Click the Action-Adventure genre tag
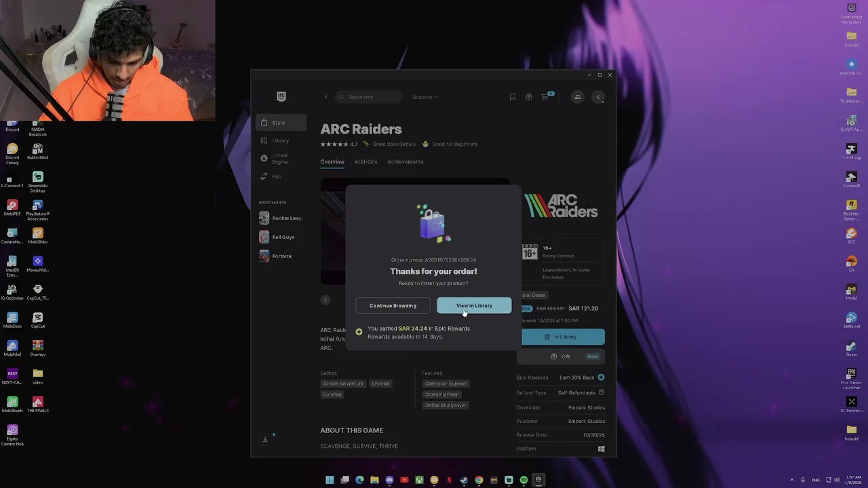Viewport: 868px width, 488px height. click(x=343, y=384)
